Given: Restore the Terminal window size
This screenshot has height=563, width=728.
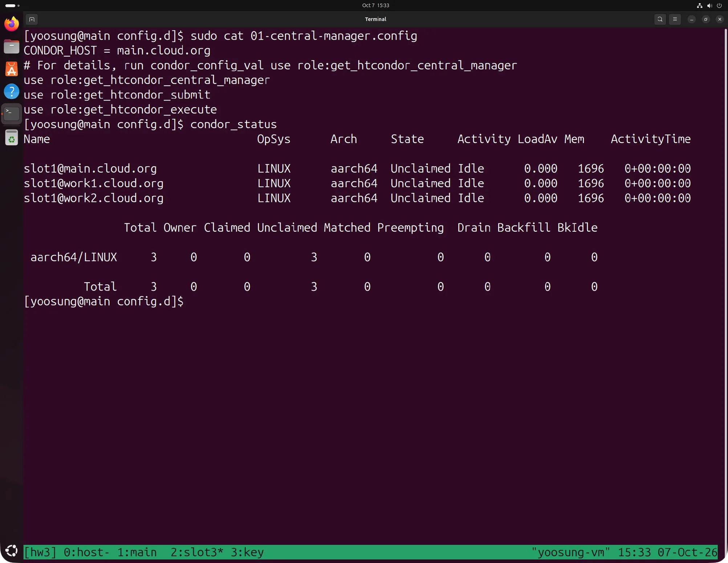Looking at the screenshot, I should coord(706,19).
